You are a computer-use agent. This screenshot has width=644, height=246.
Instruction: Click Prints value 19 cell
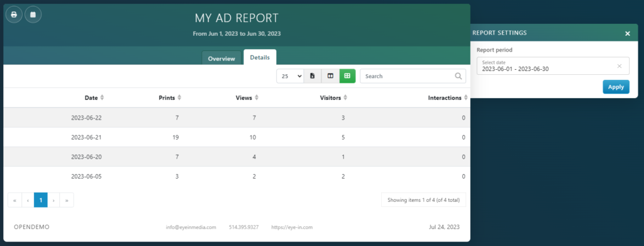(x=175, y=137)
